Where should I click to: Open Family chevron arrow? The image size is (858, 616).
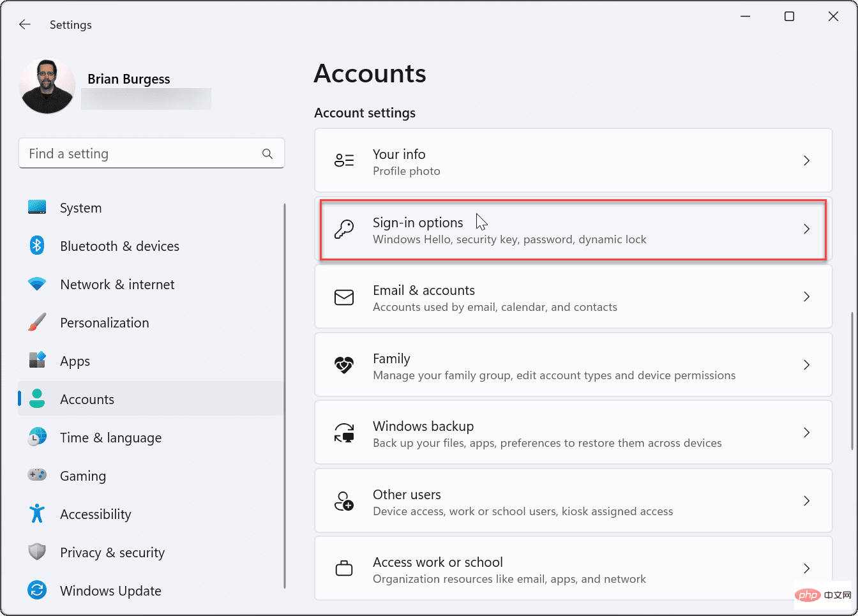pos(806,365)
